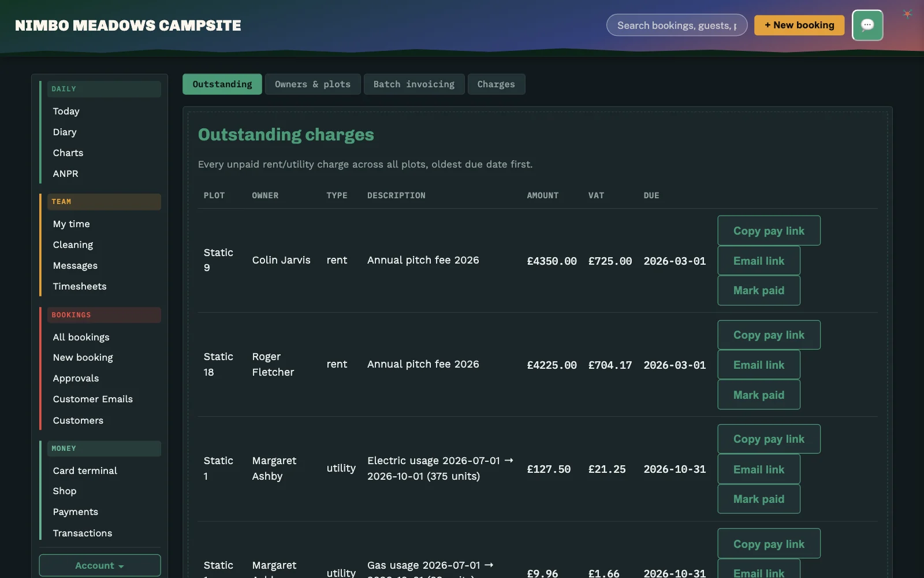Open Timesheets

click(80, 286)
